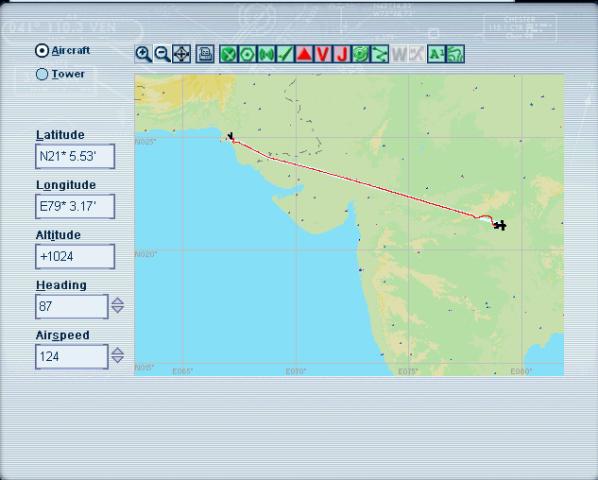
Task: Decrease airspeed with down arrow
Action: (117, 359)
